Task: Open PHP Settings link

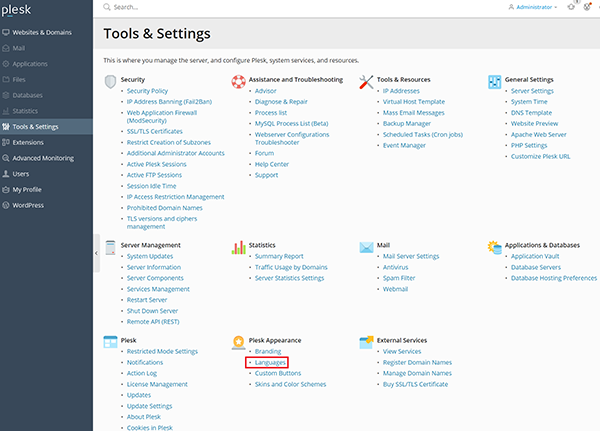Action: [529, 145]
